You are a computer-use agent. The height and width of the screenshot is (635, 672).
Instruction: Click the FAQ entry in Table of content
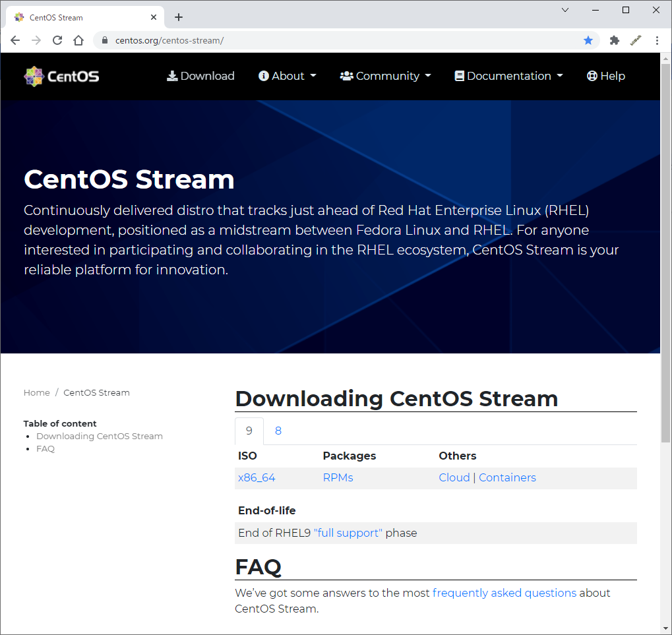(45, 448)
